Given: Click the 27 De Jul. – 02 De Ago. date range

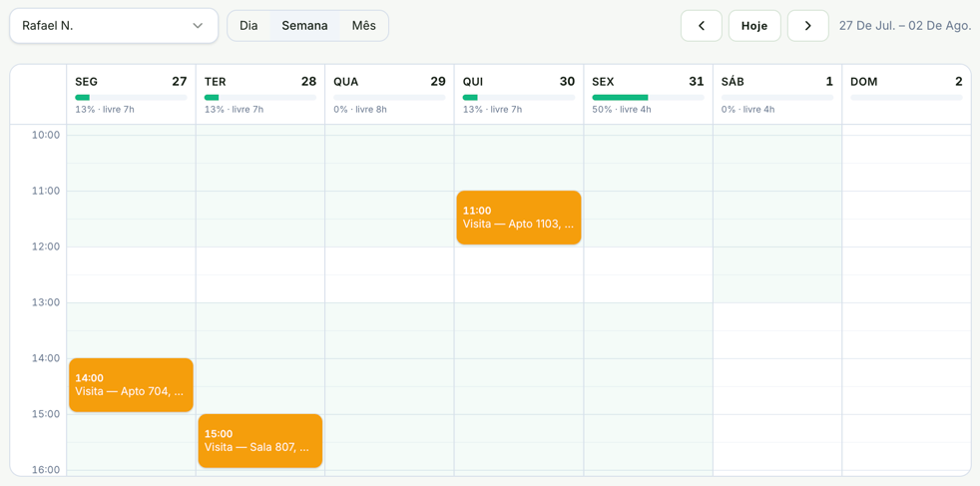Looking at the screenshot, I should point(905,26).
